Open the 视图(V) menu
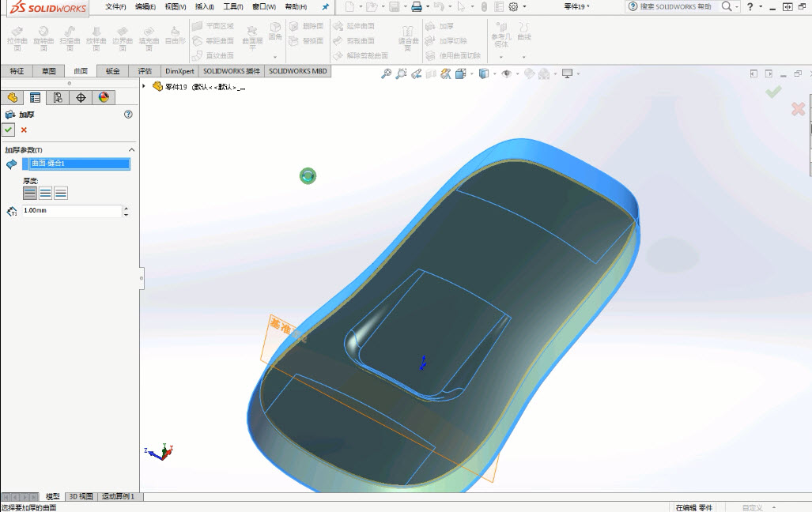 (x=175, y=7)
